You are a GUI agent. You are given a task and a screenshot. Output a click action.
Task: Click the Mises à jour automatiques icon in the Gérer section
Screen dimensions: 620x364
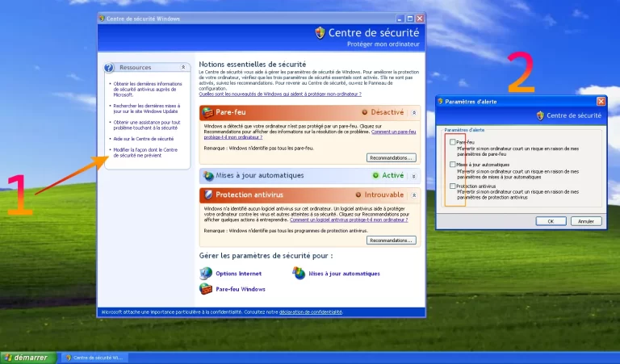point(299,273)
